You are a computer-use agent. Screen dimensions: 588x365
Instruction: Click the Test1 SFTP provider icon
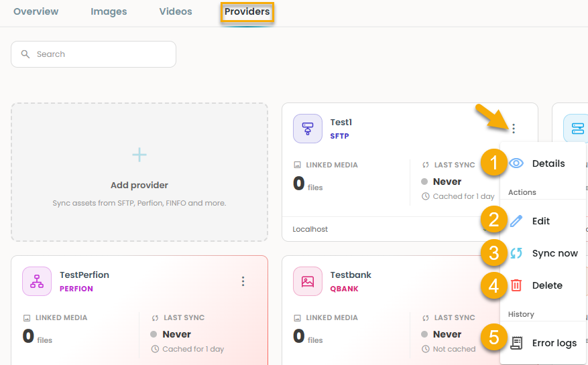coord(308,129)
